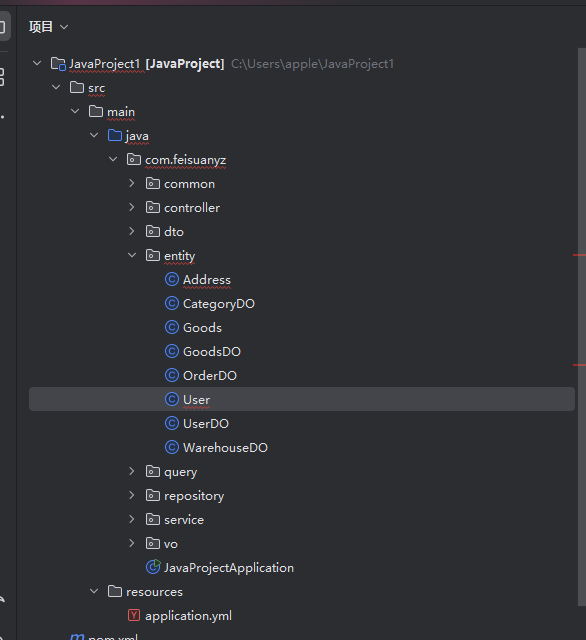Image resolution: width=586 pixels, height=640 pixels.
Task: Expand the service package
Action: coord(132,520)
